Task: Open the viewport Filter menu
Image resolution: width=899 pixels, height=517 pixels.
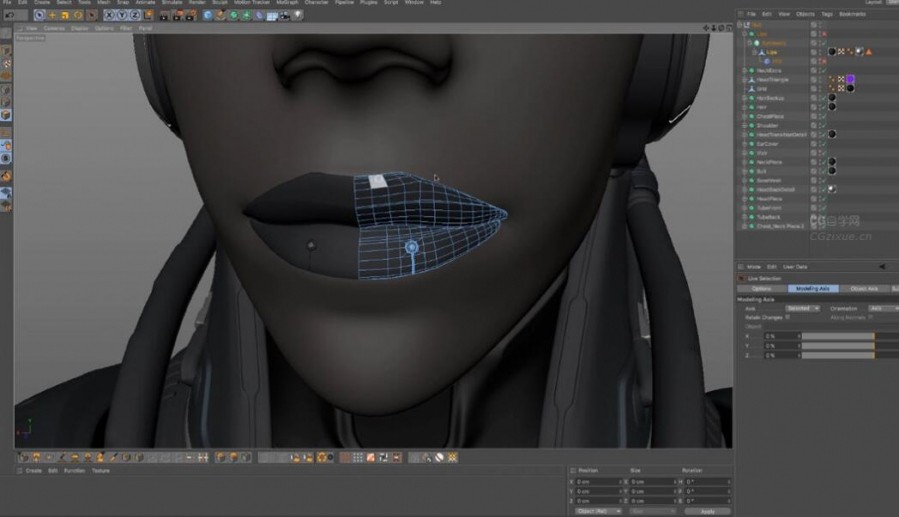Action: coord(126,28)
